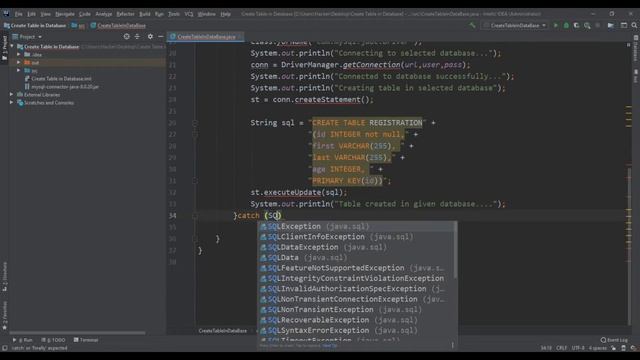Collapse Create Table in Database root node
This screenshot has height=360, width=640.
[x=12, y=47]
